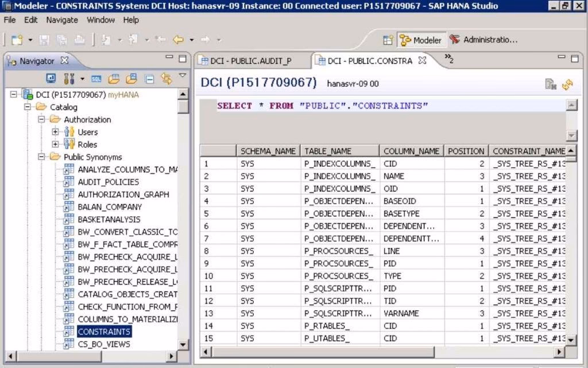Click the TABLE_NAME column header
The image size is (588, 368).
(x=340, y=151)
